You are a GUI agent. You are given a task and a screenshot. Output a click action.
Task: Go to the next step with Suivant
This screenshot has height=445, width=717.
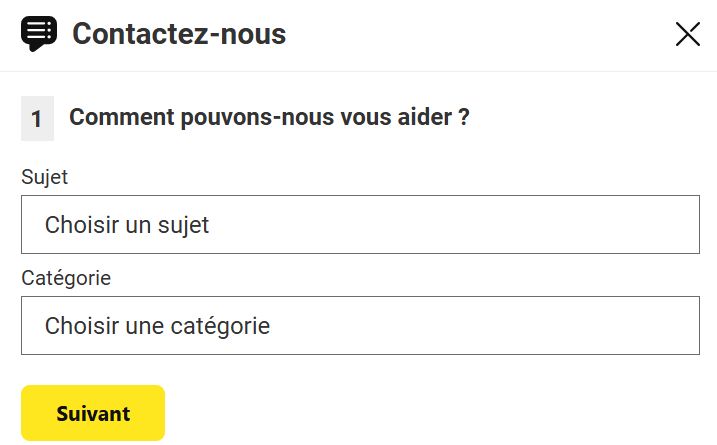click(x=93, y=413)
